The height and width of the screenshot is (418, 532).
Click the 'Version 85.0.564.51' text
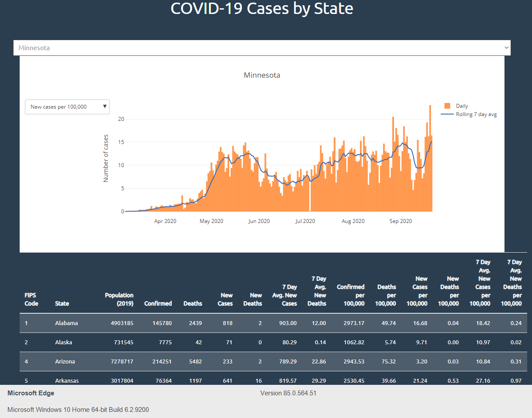click(288, 393)
